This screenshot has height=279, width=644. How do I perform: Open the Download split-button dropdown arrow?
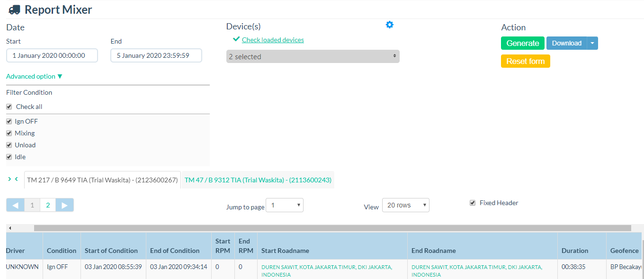click(592, 43)
